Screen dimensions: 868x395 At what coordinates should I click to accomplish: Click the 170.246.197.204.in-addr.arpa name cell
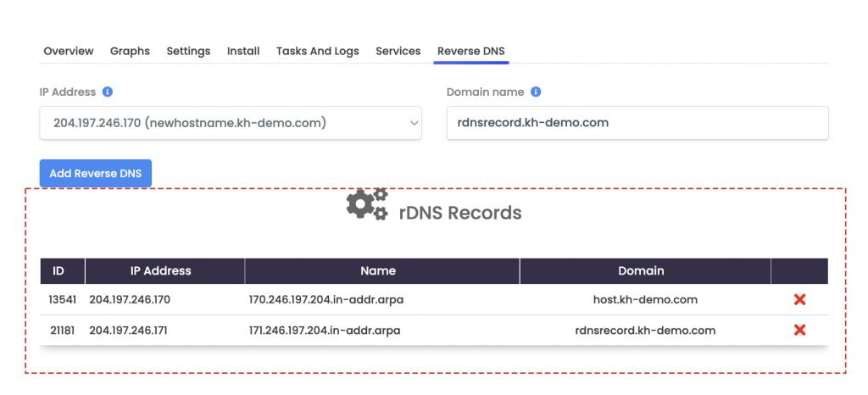pos(326,300)
